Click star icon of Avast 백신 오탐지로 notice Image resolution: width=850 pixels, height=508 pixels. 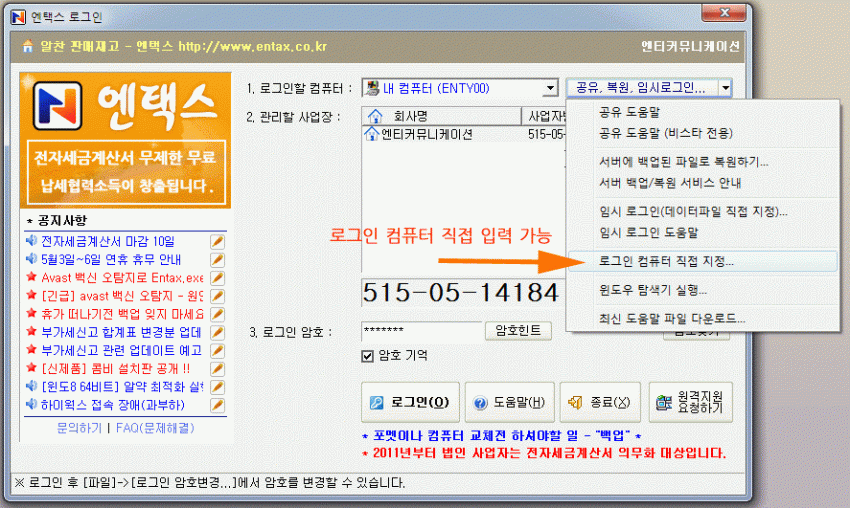tap(31, 277)
